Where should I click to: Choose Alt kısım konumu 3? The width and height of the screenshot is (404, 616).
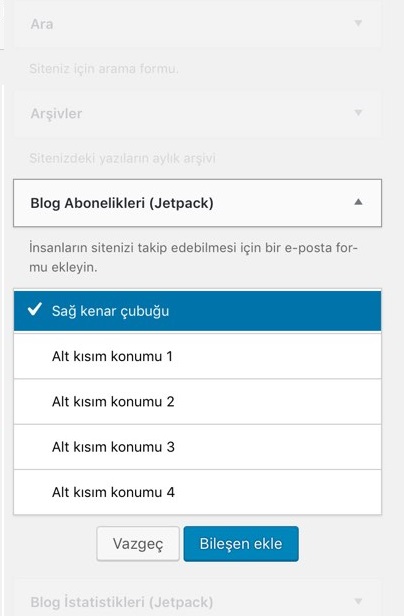[x=197, y=447]
